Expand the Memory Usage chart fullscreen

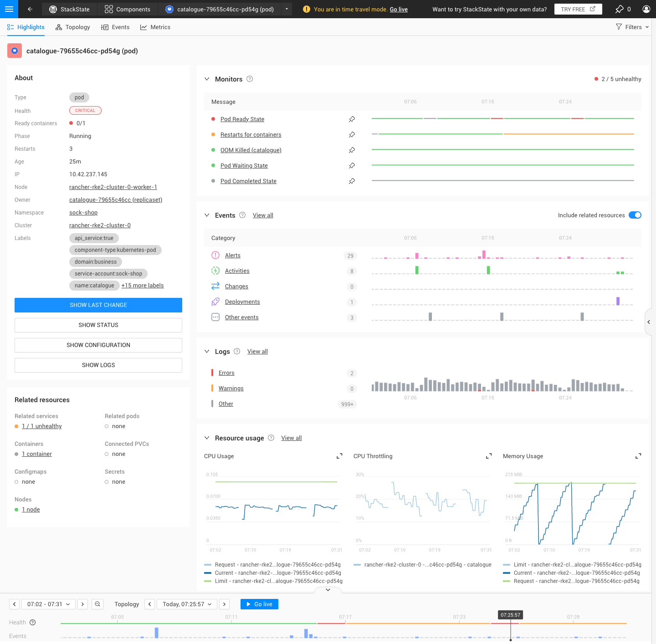coord(638,456)
